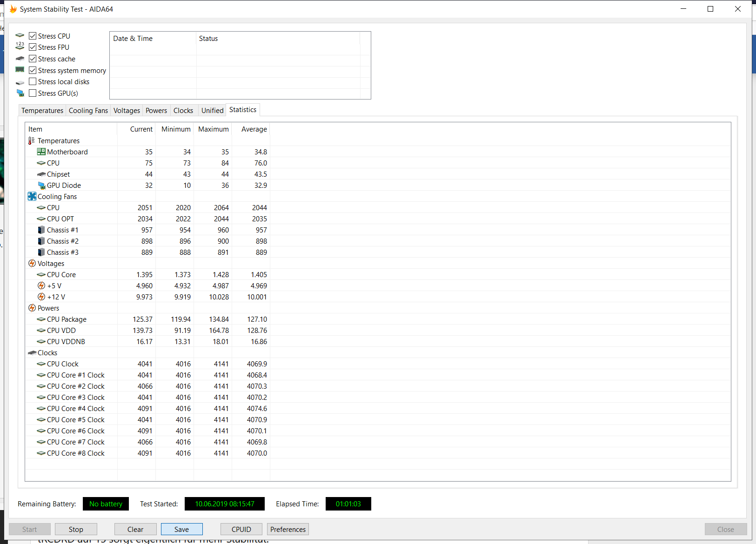
Task: Switch to the Temperatures tab
Action: 42,110
